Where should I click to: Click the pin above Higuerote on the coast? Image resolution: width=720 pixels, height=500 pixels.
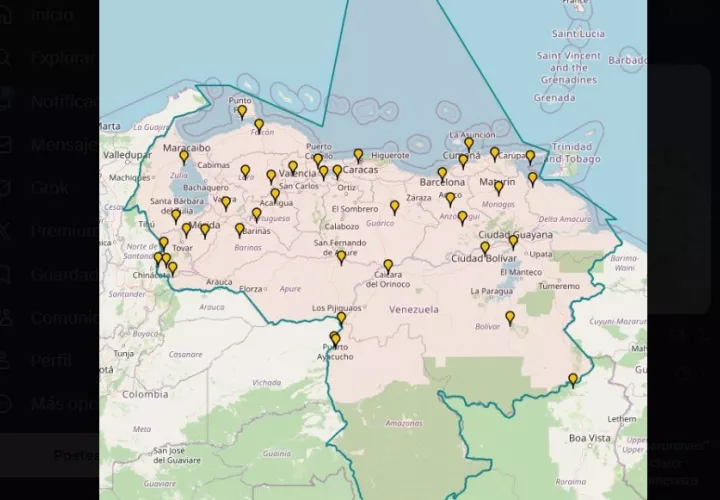(x=358, y=155)
